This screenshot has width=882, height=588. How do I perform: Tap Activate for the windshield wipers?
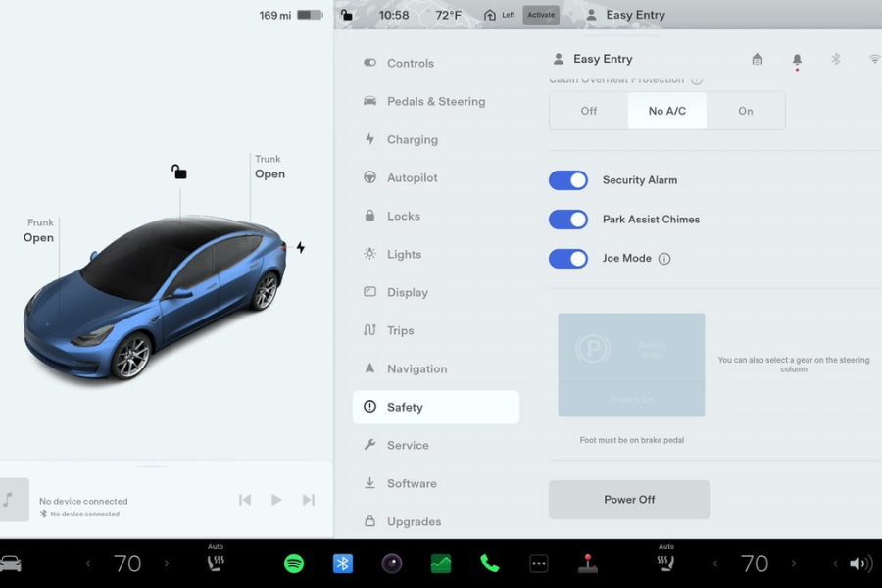pyautogui.click(x=541, y=15)
